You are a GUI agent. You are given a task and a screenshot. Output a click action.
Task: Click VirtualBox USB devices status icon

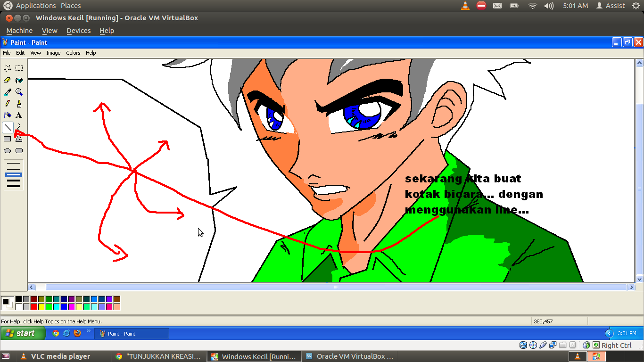coord(543,345)
